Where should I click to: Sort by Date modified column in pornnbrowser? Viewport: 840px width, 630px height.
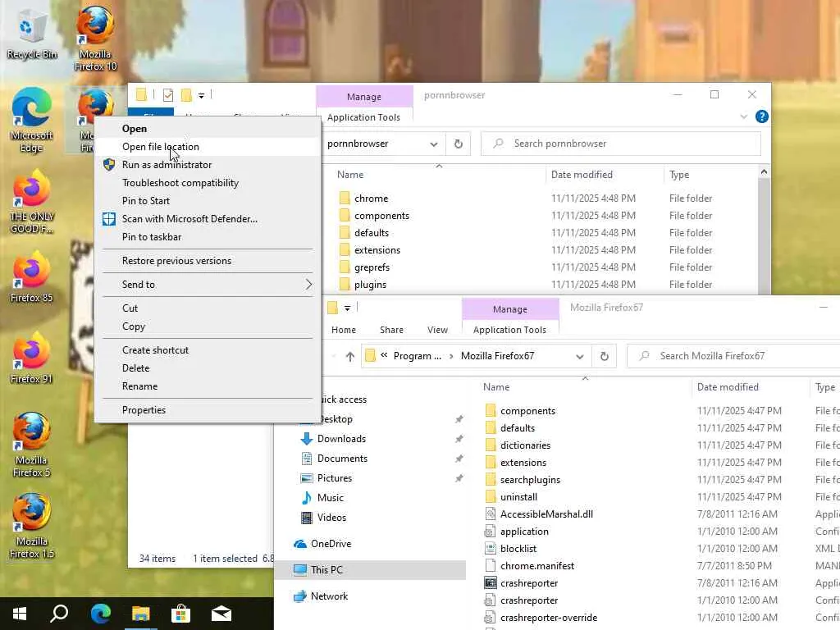point(605,175)
